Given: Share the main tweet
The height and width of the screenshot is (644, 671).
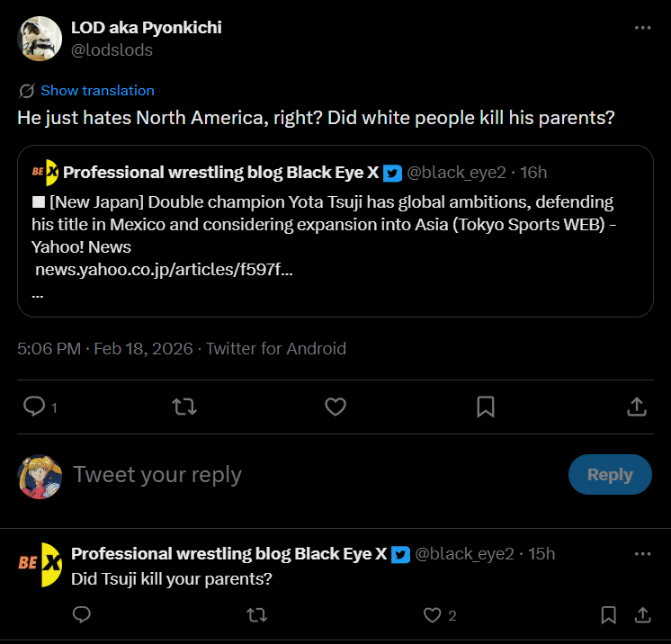Looking at the screenshot, I should (636, 407).
